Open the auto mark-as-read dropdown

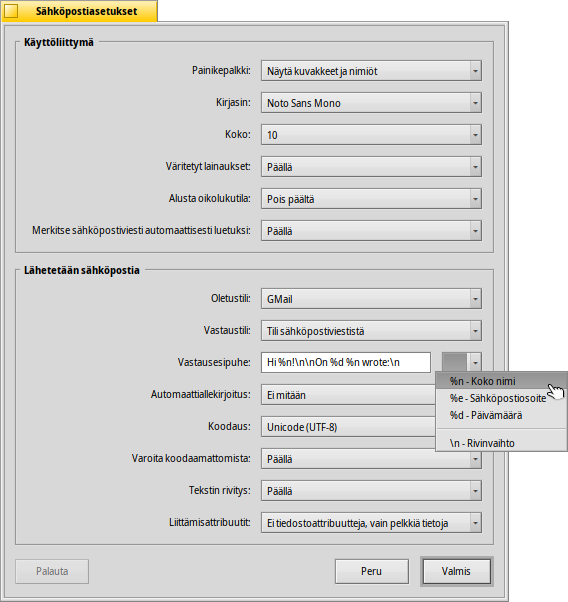tap(371, 231)
